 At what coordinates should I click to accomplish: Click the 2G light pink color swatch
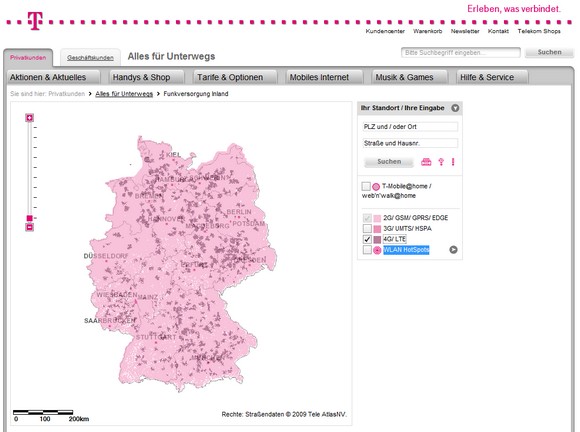click(x=377, y=218)
